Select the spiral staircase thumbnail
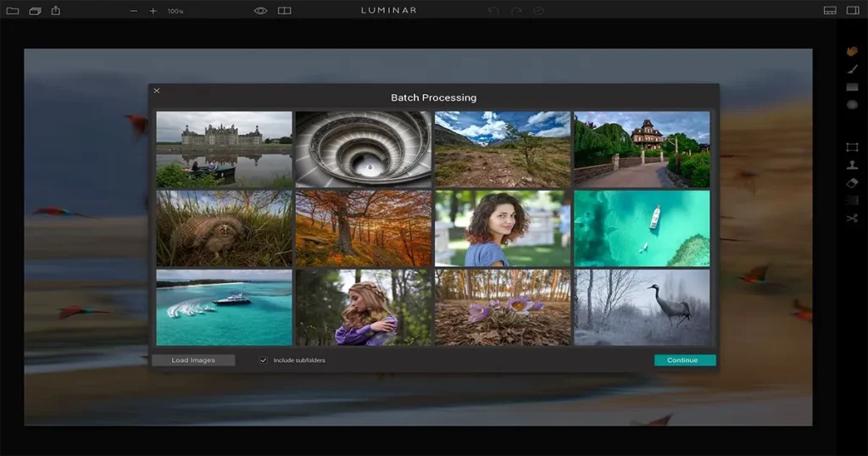 point(363,149)
